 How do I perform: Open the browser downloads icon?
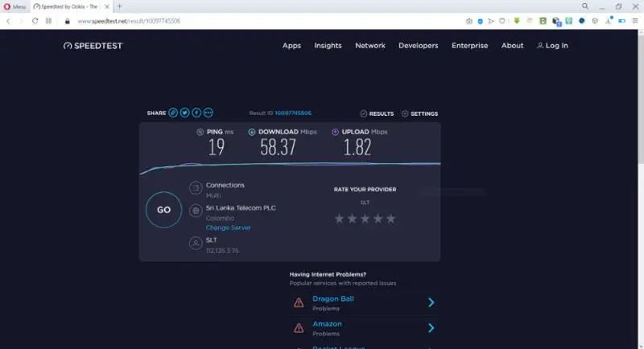pos(609,20)
